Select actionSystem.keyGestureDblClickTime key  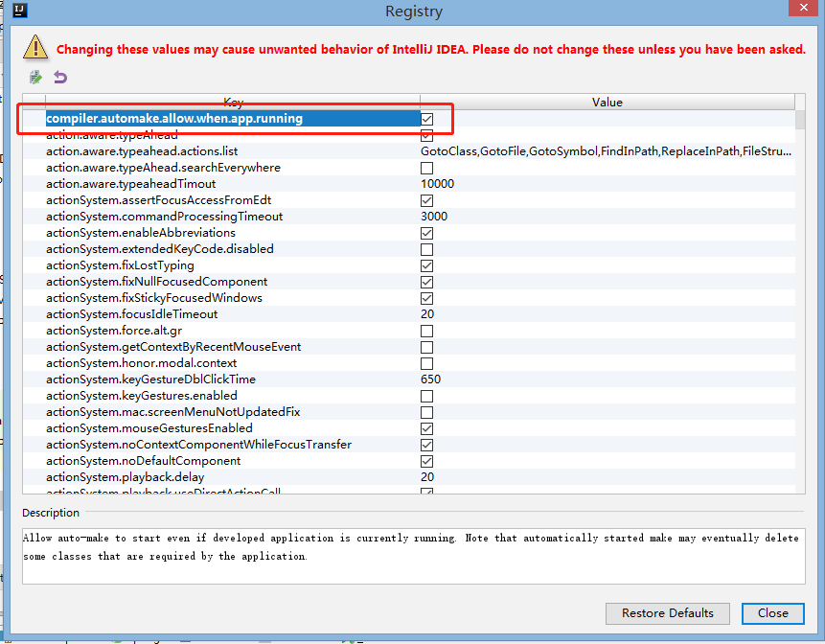pos(150,379)
